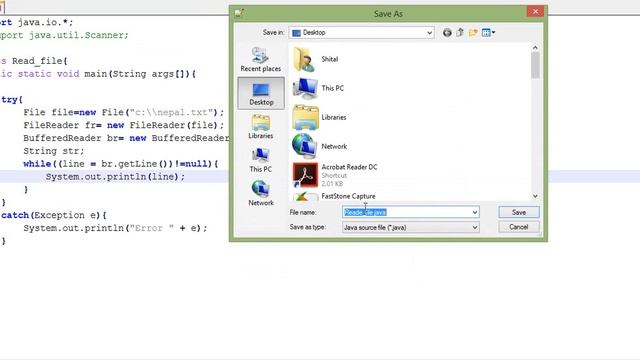
Task: Click the file list scroll up arrow
Action: tap(535, 48)
